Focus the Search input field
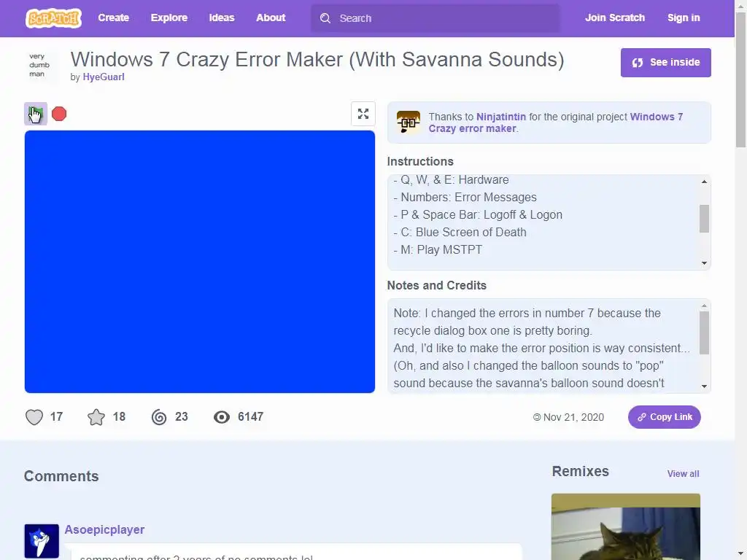The image size is (747, 560). point(436,18)
